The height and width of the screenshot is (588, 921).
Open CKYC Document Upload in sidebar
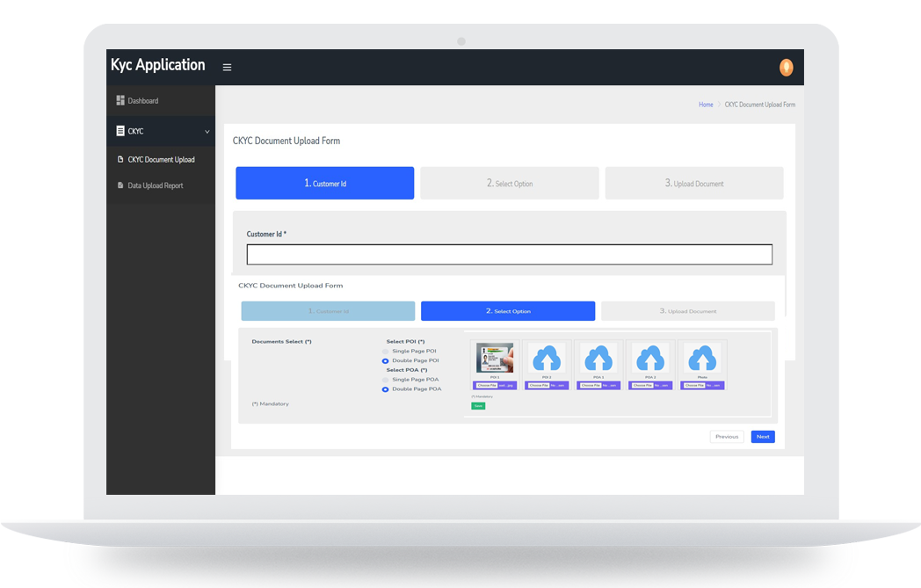[161, 160]
